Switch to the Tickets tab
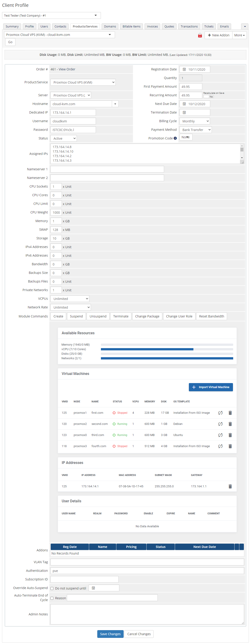Screen dimensions: 250x644 (x=209, y=26)
